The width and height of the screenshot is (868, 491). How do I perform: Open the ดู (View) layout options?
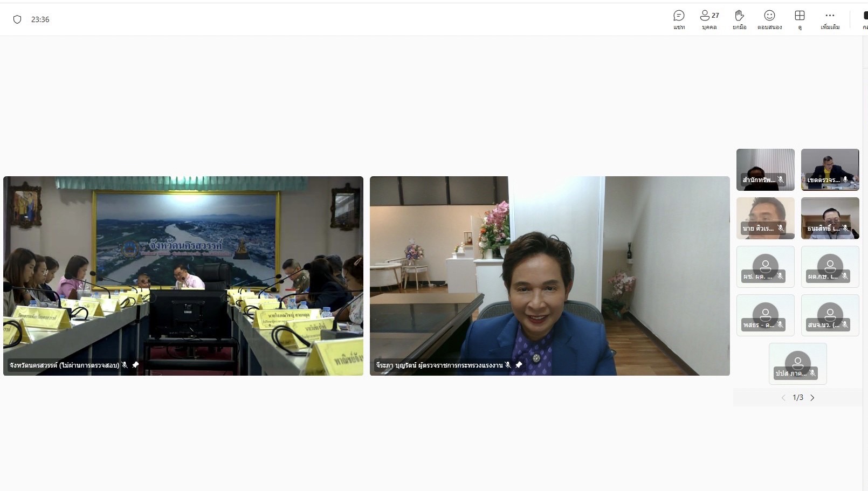click(800, 19)
